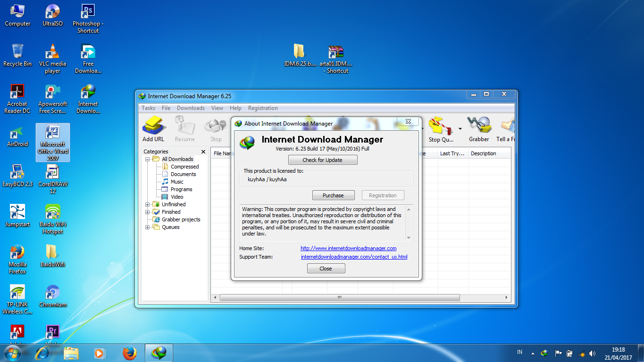Image resolution: width=644 pixels, height=362 pixels.
Task: Open Stop Queue dropdown arrow
Action: click(x=460, y=129)
